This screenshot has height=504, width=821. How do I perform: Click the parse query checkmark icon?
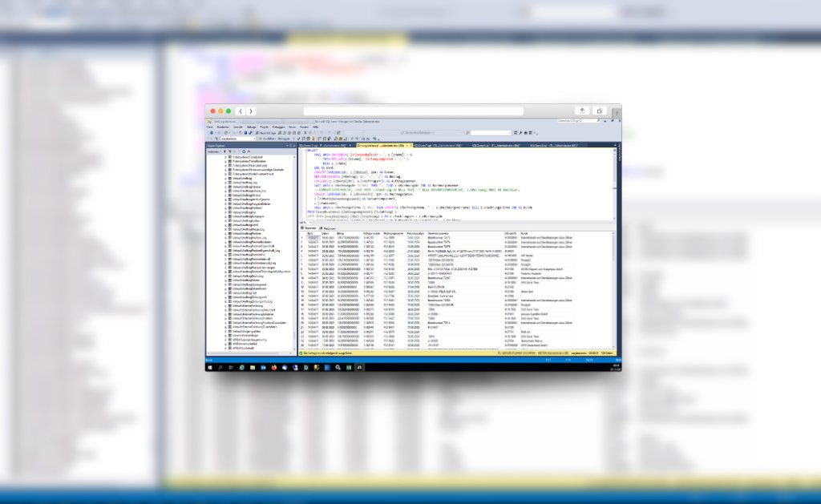pyautogui.click(x=298, y=139)
